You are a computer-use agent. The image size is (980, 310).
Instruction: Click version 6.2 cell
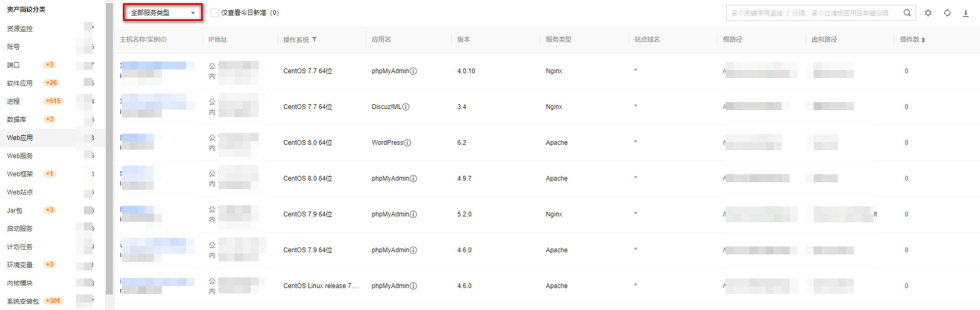(x=462, y=143)
